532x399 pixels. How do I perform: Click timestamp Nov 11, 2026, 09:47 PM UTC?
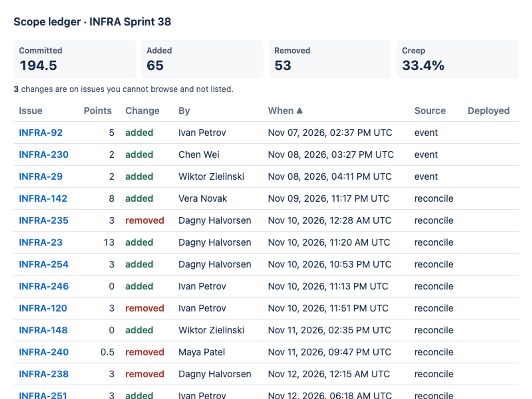[x=329, y=352]
